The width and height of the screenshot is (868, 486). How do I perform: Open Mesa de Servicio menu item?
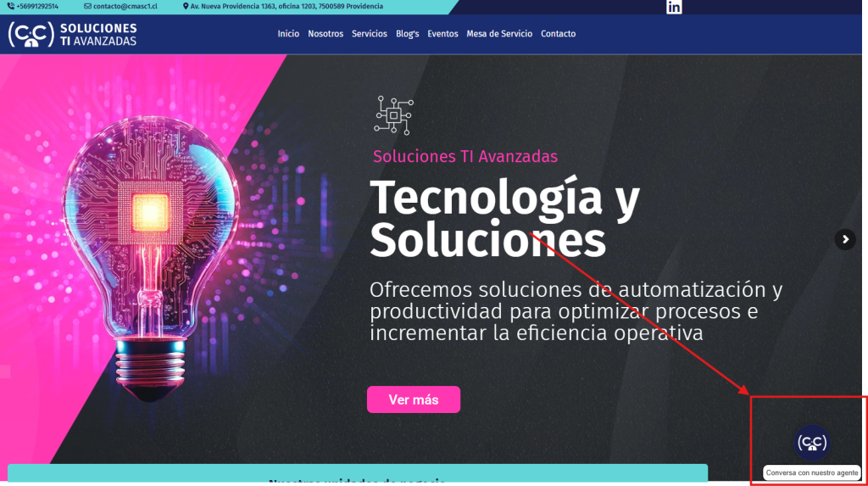click(499, 34)
